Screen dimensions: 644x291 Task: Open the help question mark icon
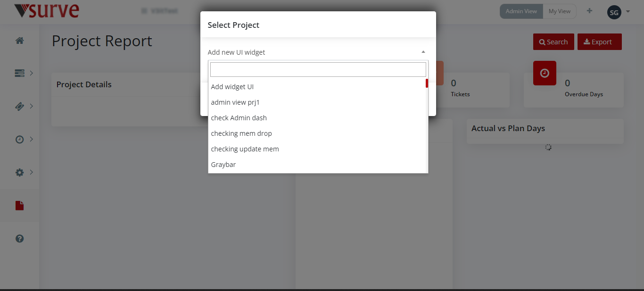point(19,239)
